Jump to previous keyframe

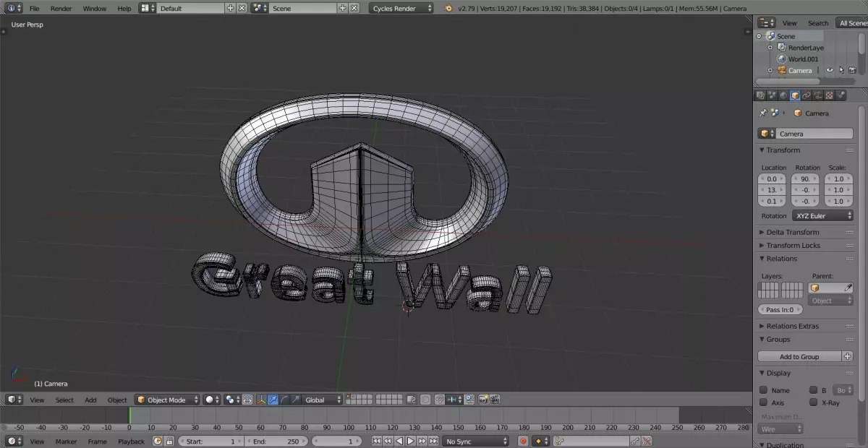click(388, 441)
